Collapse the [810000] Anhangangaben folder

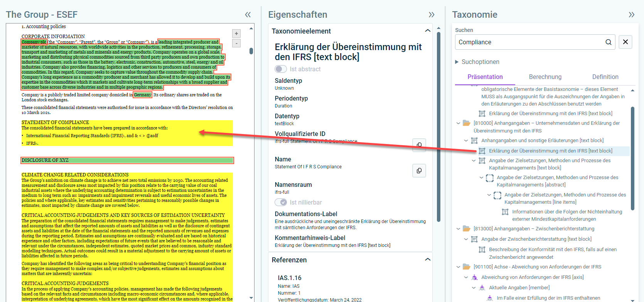(458, 123)
